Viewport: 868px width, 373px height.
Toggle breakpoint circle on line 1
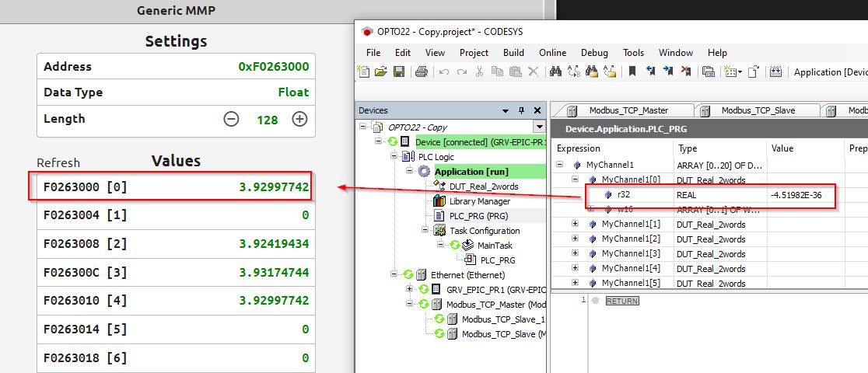pos(595,301)
